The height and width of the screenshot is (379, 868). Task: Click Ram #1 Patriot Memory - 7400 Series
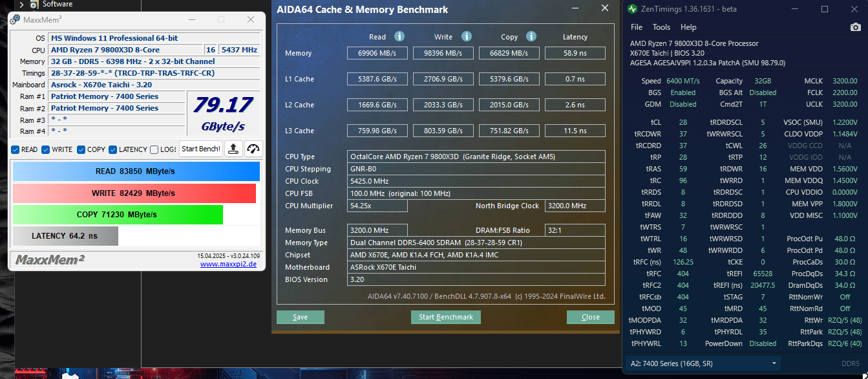[x=116, y=96]
